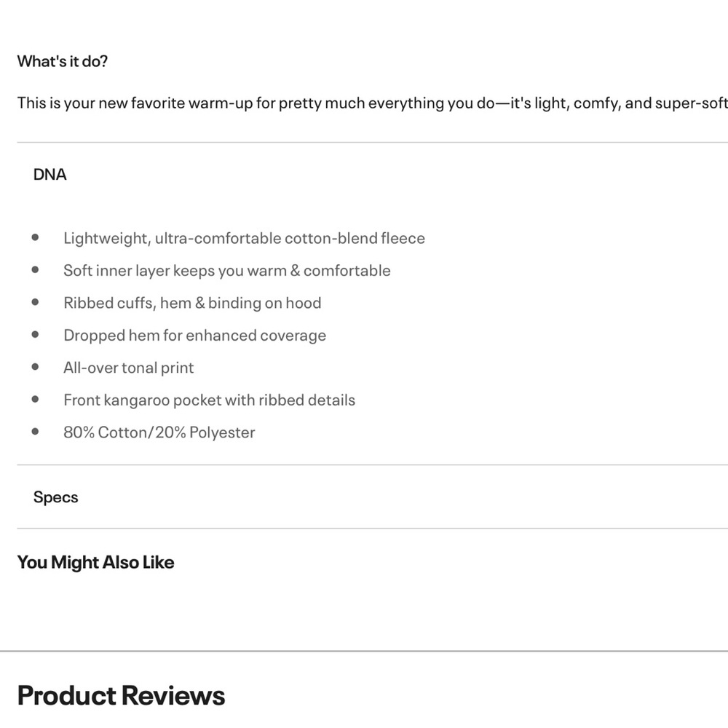Click "Ribbed cuffs, hem & binding on hood"
Image resolution: width=728 pixels, height=728 pixels.
point(192,303)
